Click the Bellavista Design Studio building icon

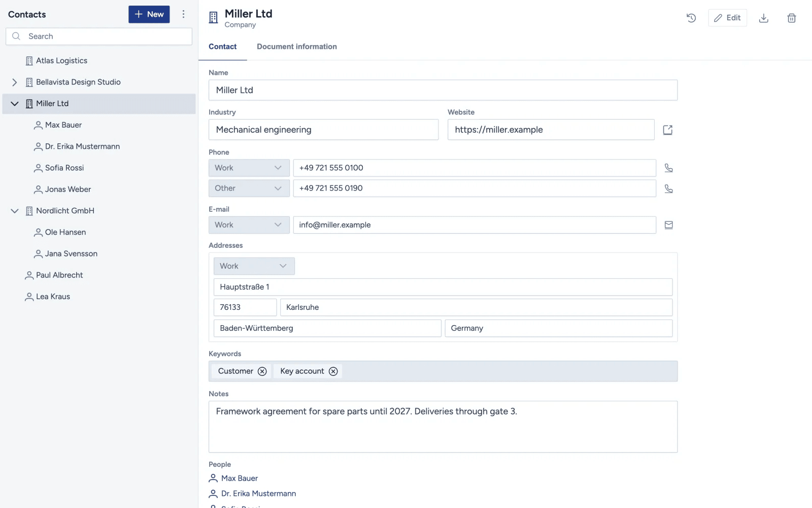click(x=29, y=82)
